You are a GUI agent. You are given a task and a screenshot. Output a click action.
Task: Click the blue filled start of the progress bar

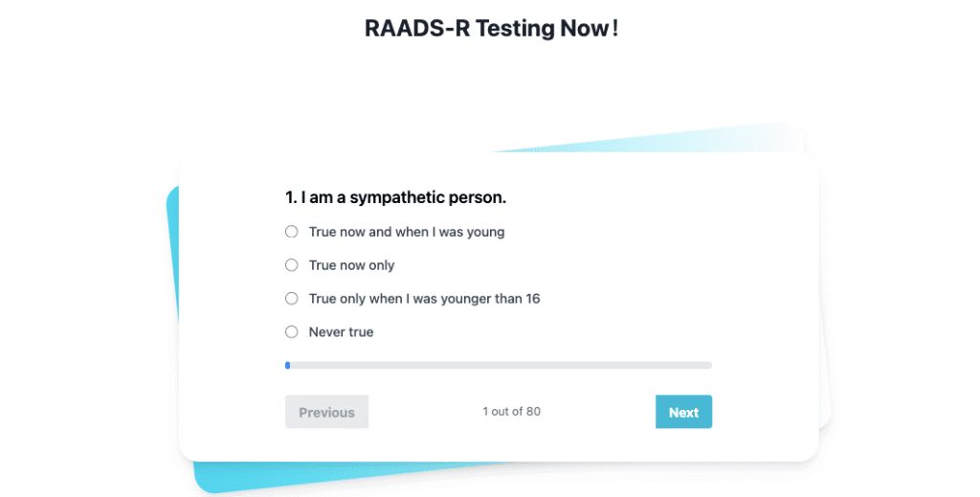coord(287,365)
